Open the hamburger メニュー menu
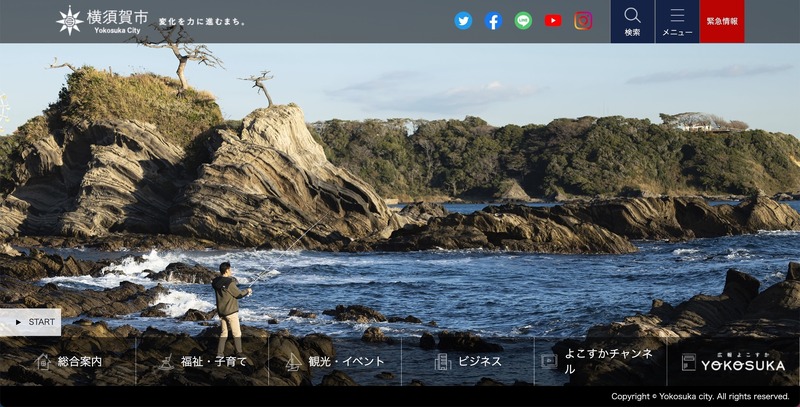 pyautogui.click(x=677, y=21)
